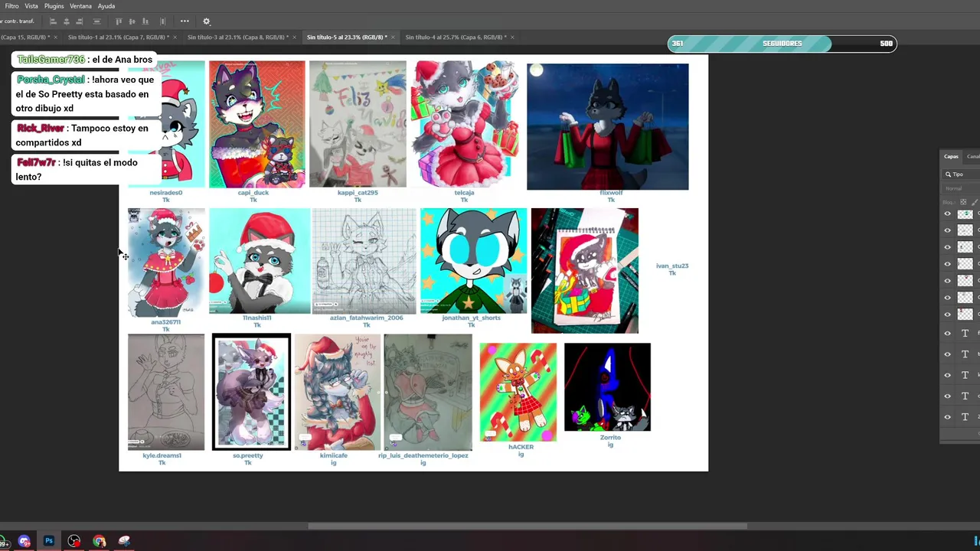This screenshot has width=980, height=551.
Task: Open Discord from the taskbar
Action: pyautogui.click(x=24, y=541)
